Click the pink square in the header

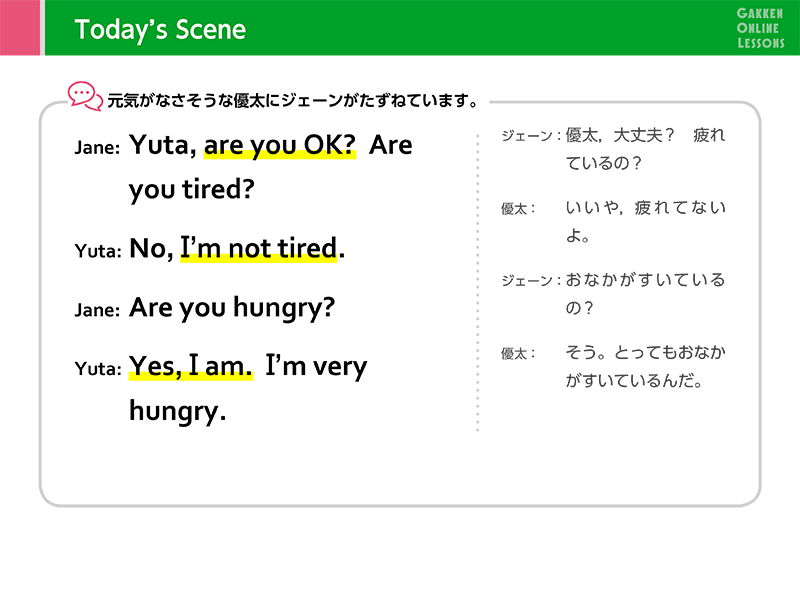tap(20, 28)
